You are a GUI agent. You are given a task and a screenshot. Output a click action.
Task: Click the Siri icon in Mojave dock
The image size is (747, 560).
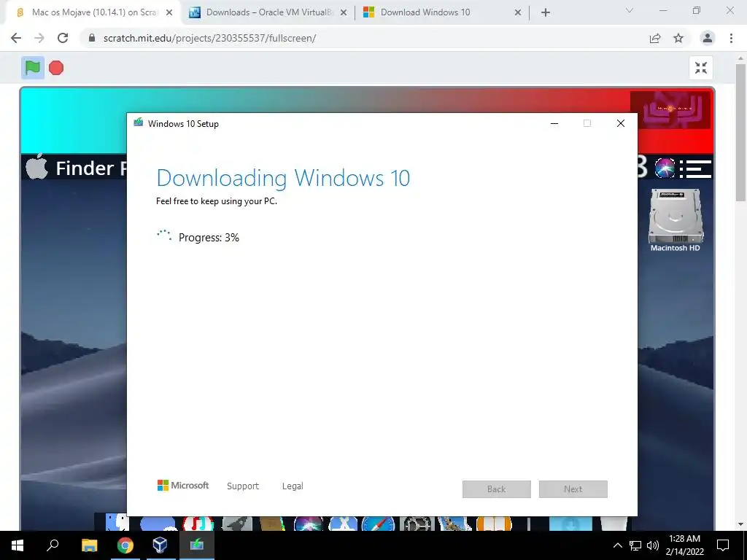[x=309, y=524]
